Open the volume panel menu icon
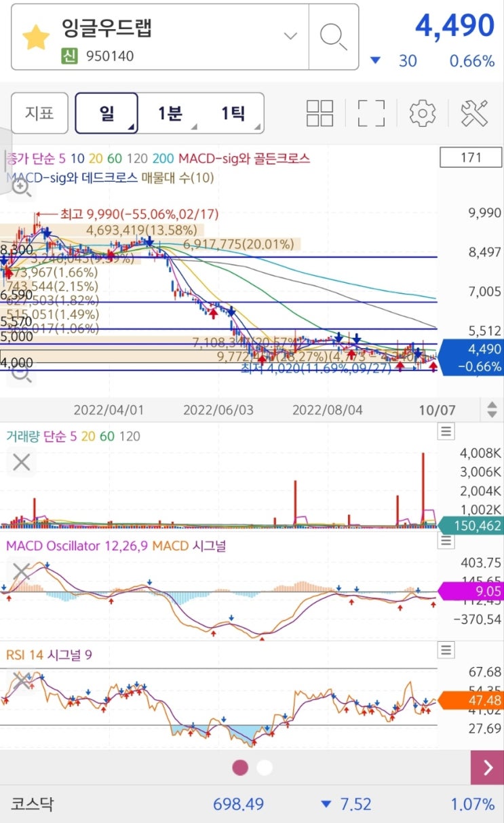The image size is (504, 823). pyautogui.click(x=446, y=431)
